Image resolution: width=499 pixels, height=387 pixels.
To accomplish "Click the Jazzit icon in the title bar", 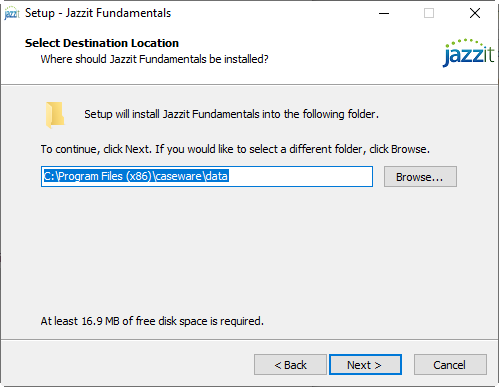I will click(x=12, y=13).
